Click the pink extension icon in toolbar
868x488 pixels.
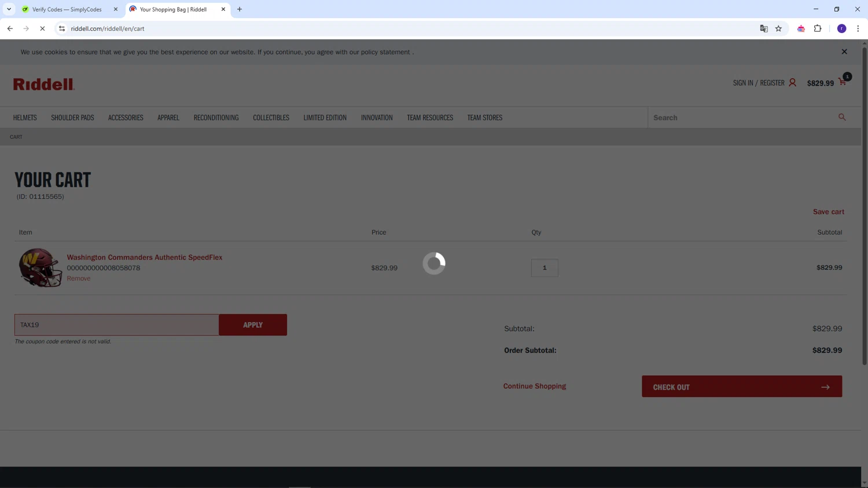click(x=801, y=28)
